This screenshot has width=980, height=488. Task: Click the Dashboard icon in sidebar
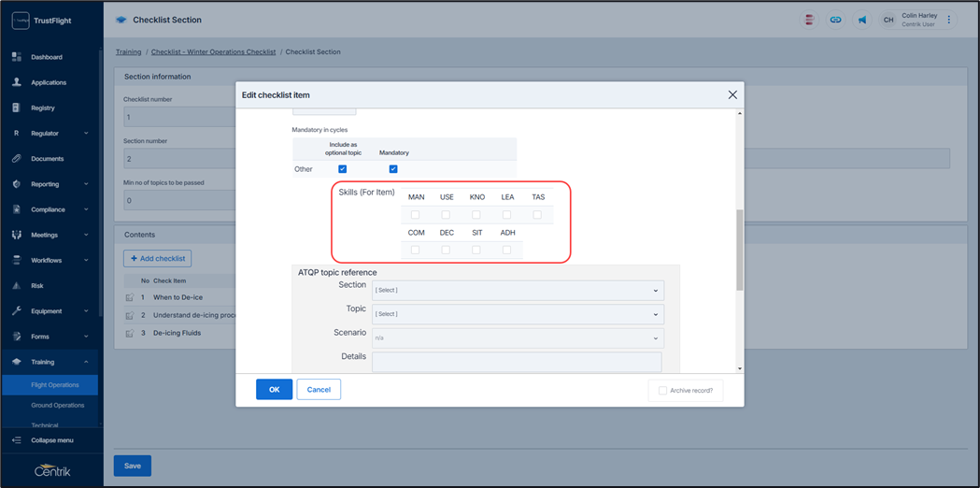point(16,57)
